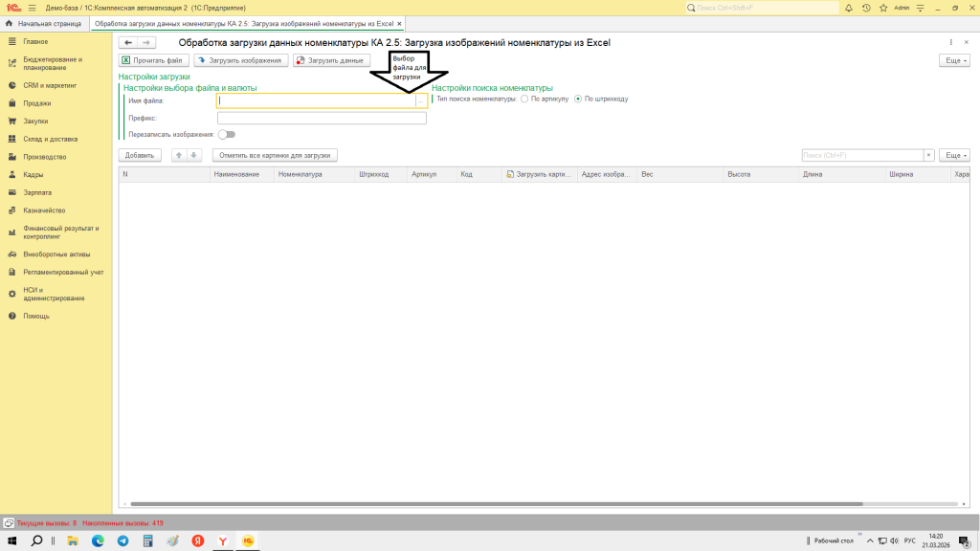Viewport: 980px width, 551px height.
Task: Move row up with up-arrow button
Action: click(x=179, y=155)
